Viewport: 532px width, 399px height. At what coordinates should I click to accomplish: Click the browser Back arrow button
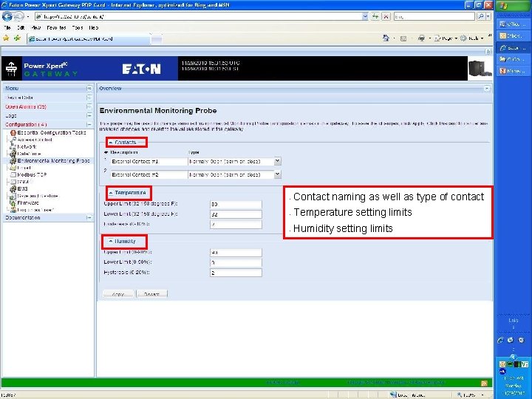click(7, 16)
